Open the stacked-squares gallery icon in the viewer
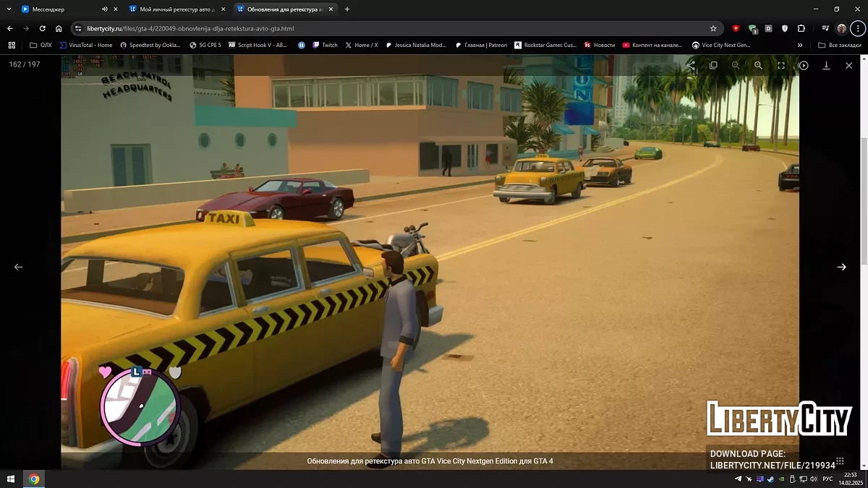Screen dimensions: 868x488 (x=713, y=65)
